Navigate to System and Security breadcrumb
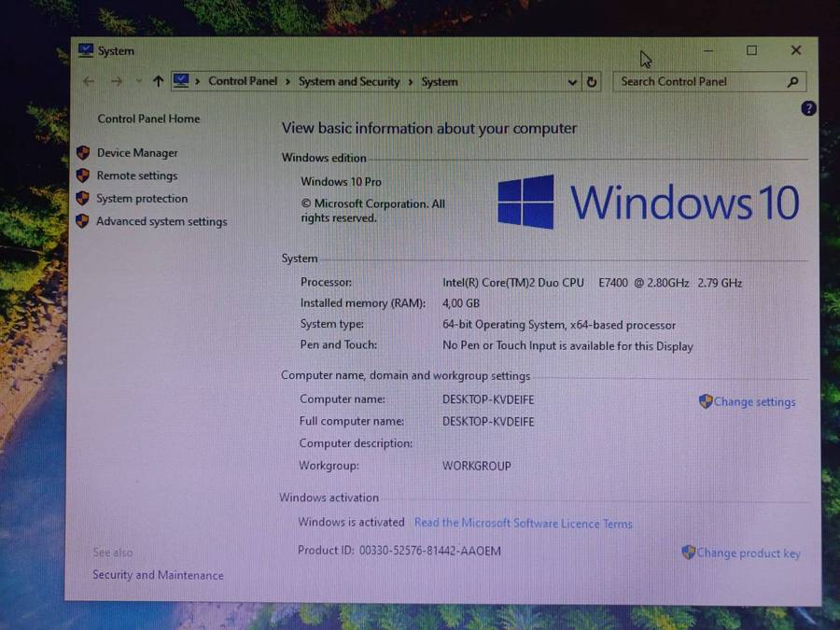Viewport: 840px width, 630px height. point(349,82)
